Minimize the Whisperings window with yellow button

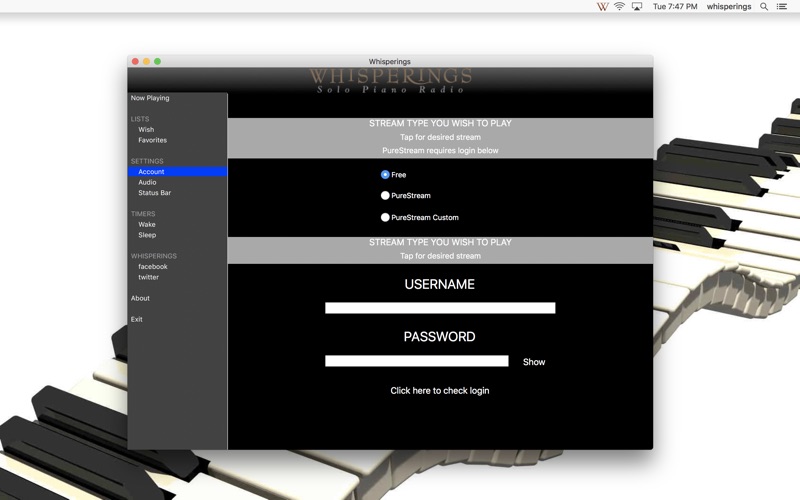[146, 61]
